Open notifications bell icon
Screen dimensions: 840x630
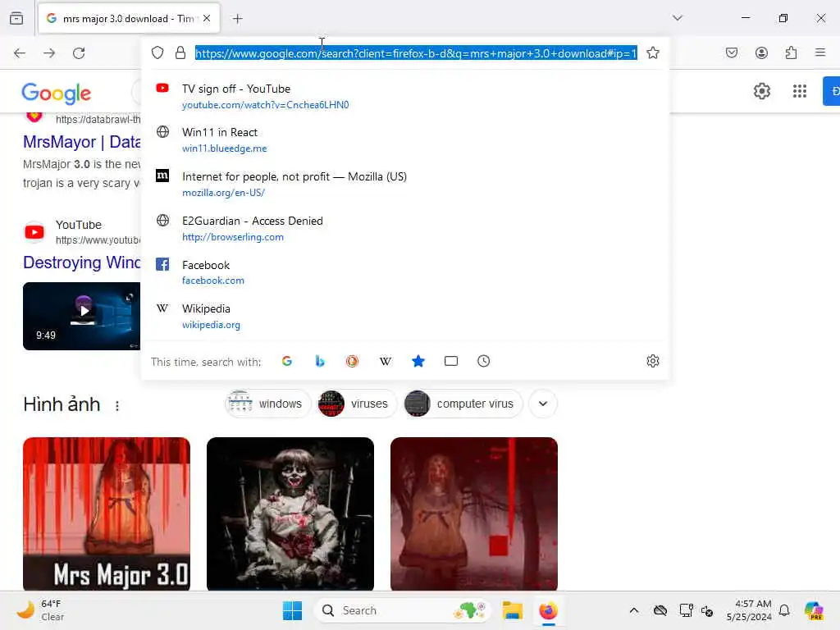[x=784, y=610]
